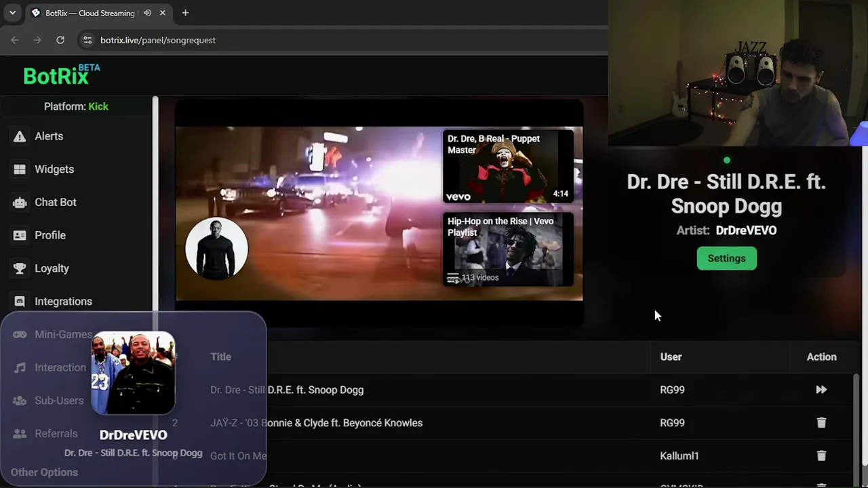Click the user name Kalluml1
868x488 pixels.
(679, 456)
